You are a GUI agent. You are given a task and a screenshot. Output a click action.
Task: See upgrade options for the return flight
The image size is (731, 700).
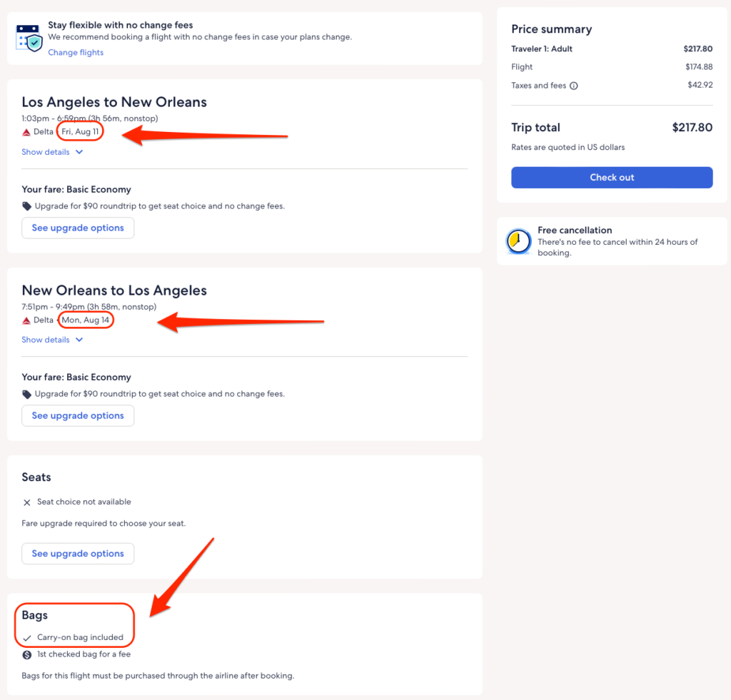[78, 415]
